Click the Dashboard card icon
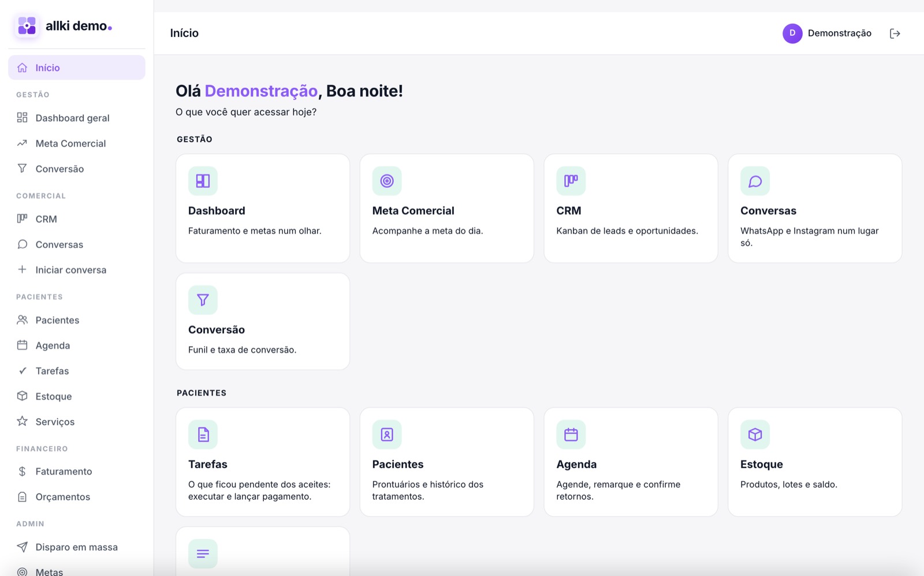Viewport: 924px width, 576px height. tap(203, 181)
